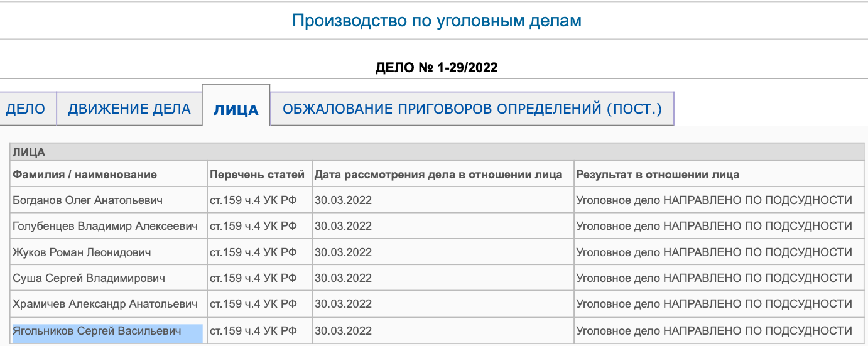Click case number ДЕЛО № 1-29/2022
Screen dimensions: 868x346
coord(437,68)
